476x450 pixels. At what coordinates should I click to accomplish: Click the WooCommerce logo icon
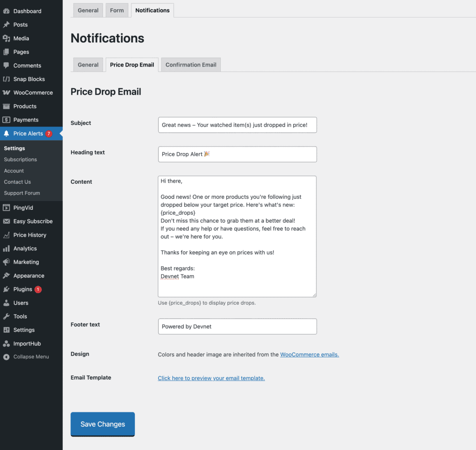click(x=7, y=93)
